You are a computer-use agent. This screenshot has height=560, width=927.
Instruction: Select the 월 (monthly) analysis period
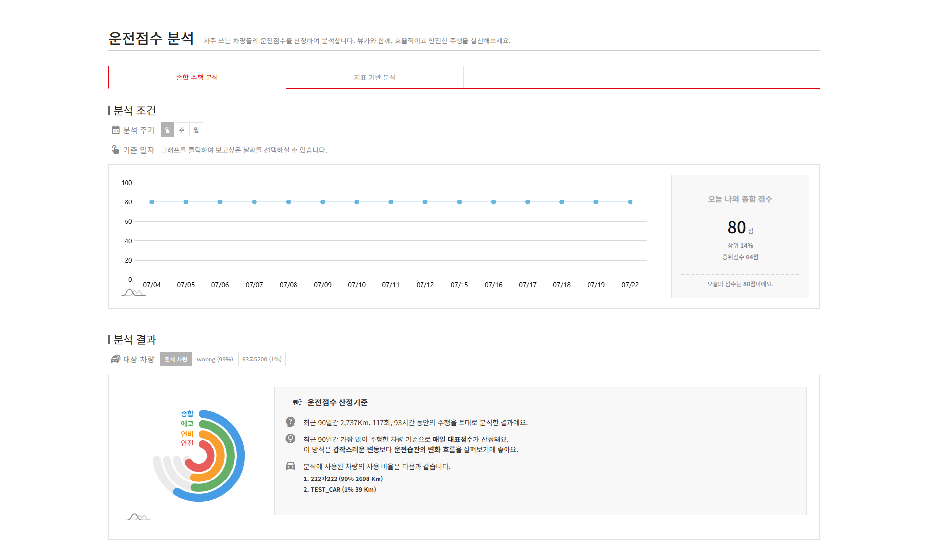pyautogui.click(x=196, y=130)
